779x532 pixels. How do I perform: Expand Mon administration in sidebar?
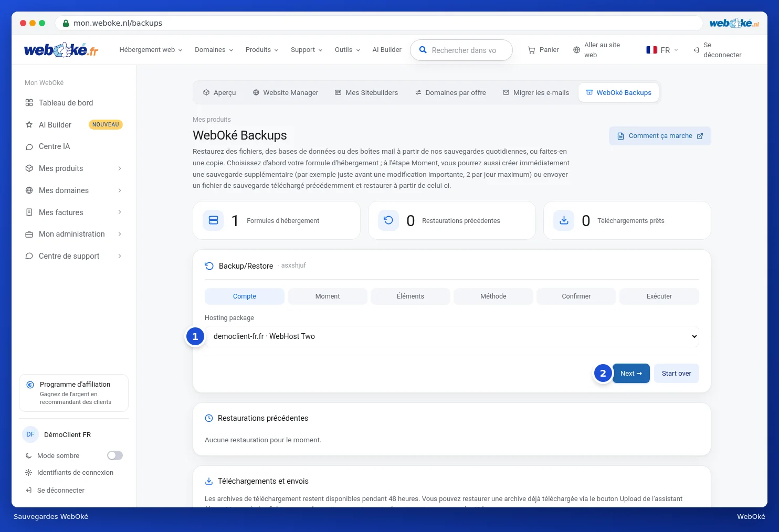click(x=73, y=234)
